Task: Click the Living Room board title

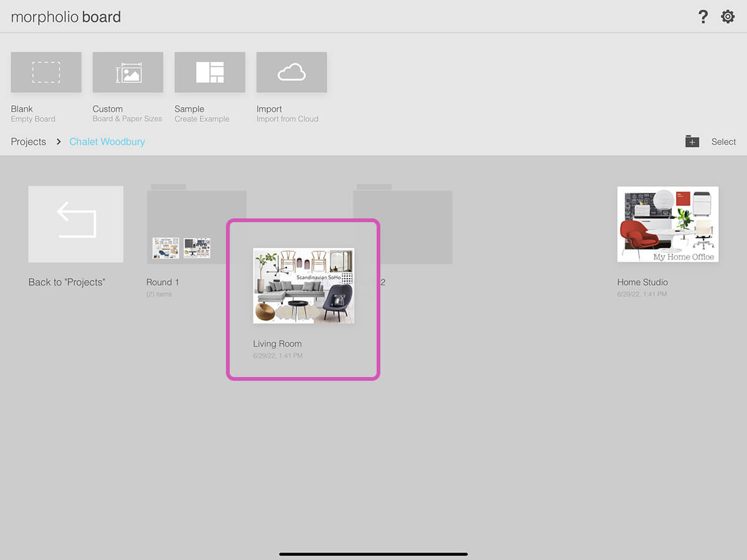Action: tap(277, 343)
